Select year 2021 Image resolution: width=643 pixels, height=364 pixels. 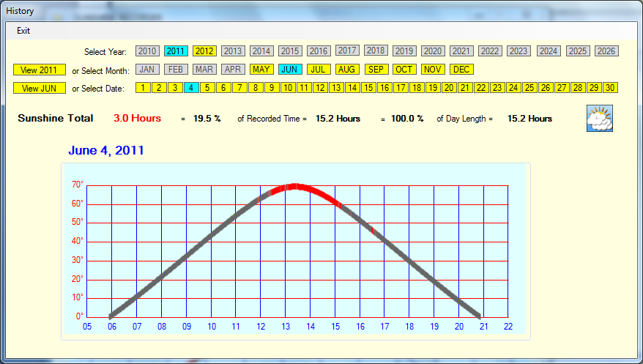tap(461, 51)
